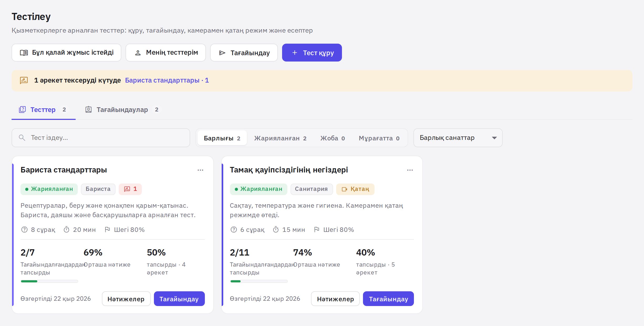644x326 pixels.
Task: Click the red pending review badge with 1
Action: pos(130,189)
